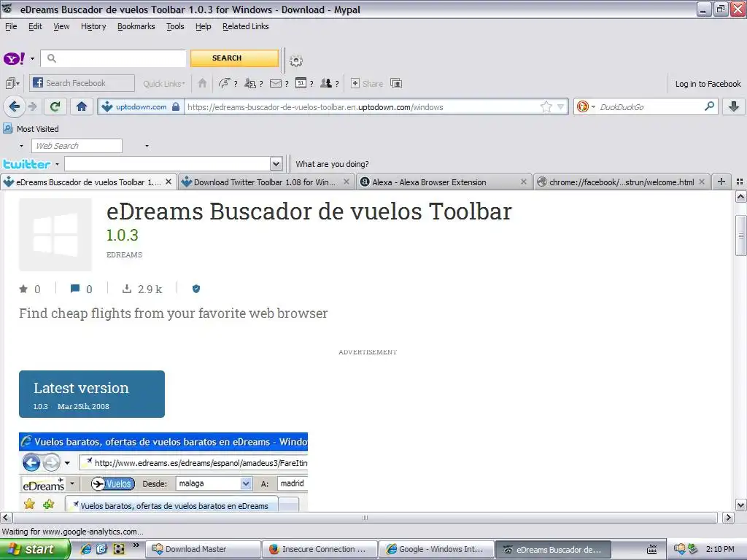Click the Facebook toolbar home icon
Image resolution: width=747 pixels, height=560 pixels.
[203, 83]
